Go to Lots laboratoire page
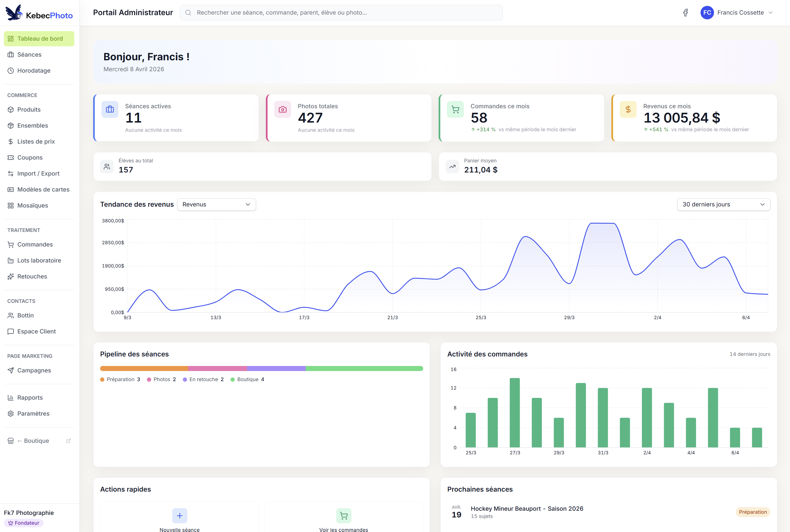Image resolution: width=790 pixels, height=532 pixels. (x=39, y=261)
